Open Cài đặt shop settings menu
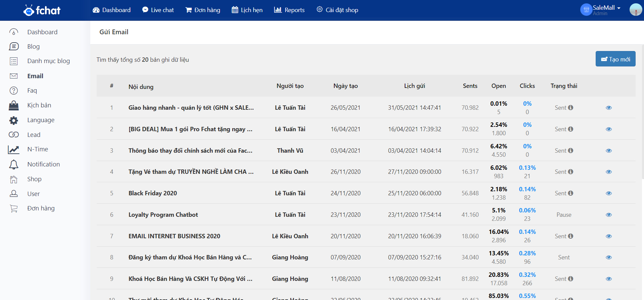The width and height of the screenshot is (644, 300). 337,10
